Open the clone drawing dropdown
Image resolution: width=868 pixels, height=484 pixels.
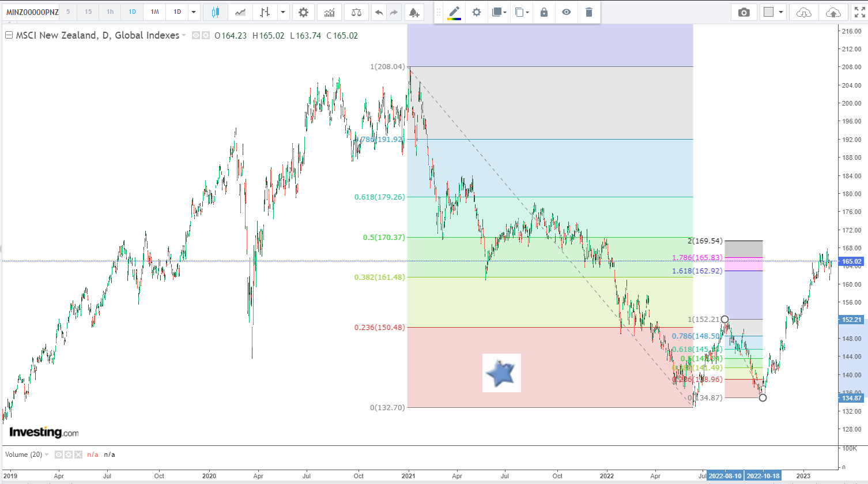(522, 12)
